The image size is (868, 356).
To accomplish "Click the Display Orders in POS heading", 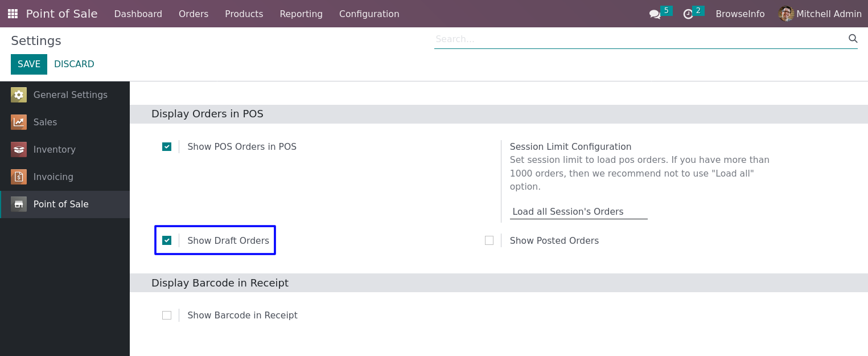I will tap(207, 114).
